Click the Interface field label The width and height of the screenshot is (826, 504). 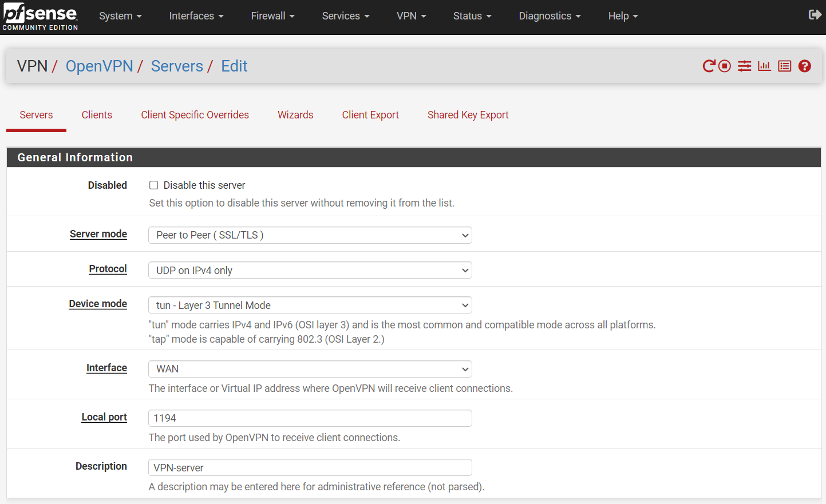[106, 368]
